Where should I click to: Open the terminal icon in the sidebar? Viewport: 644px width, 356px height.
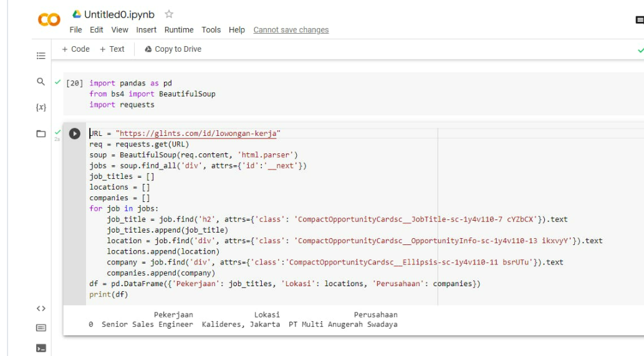[x=41, y=348]
